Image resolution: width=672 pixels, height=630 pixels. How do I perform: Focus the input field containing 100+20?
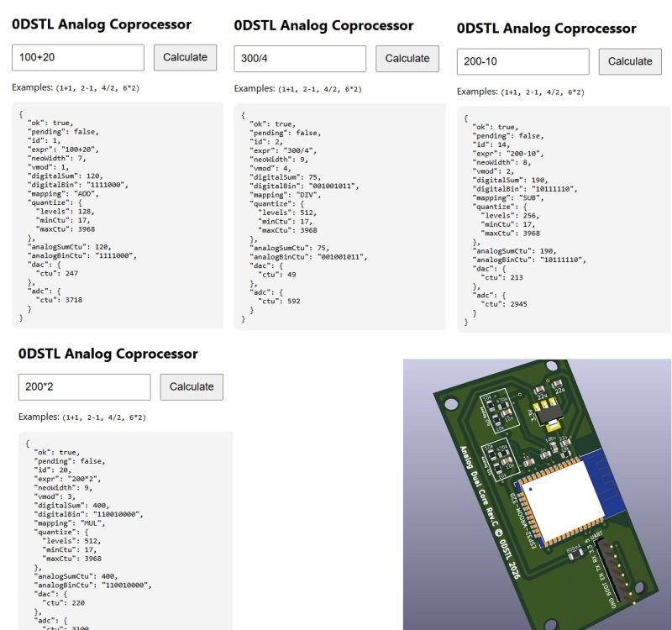(x=78, y=57)
